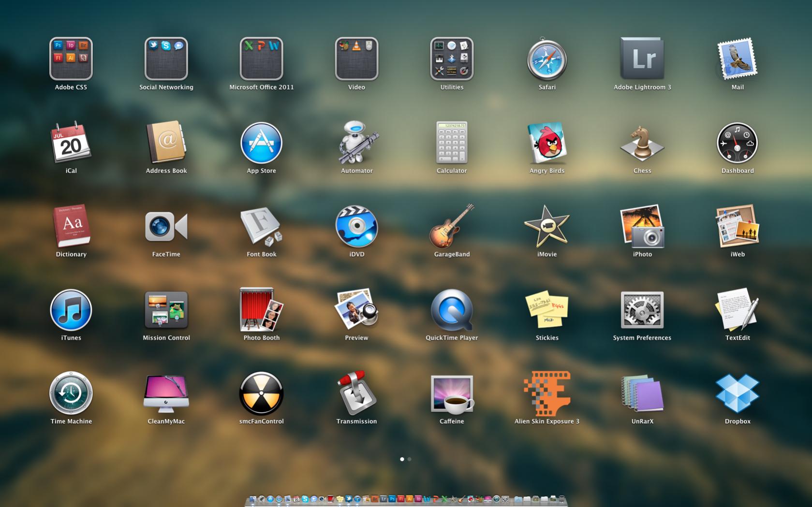Image resolution: width=812 pixels, height=507 pixels.
Task: Launch the Preview app
Action: (x=356, y=309)
